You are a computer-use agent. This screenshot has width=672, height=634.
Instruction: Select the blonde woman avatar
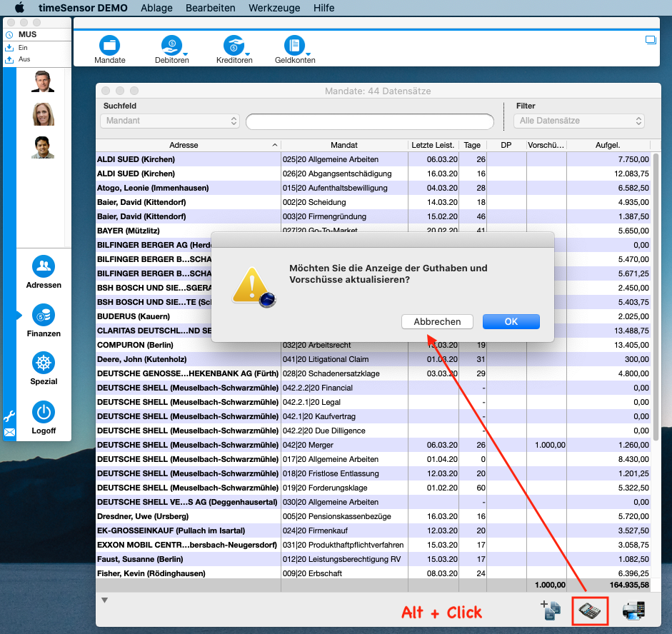click(x=44, y=114)
